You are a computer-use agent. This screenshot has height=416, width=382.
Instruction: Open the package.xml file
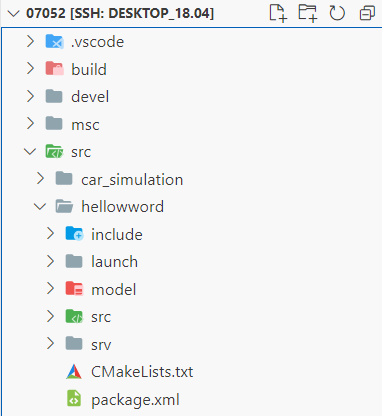135,400
